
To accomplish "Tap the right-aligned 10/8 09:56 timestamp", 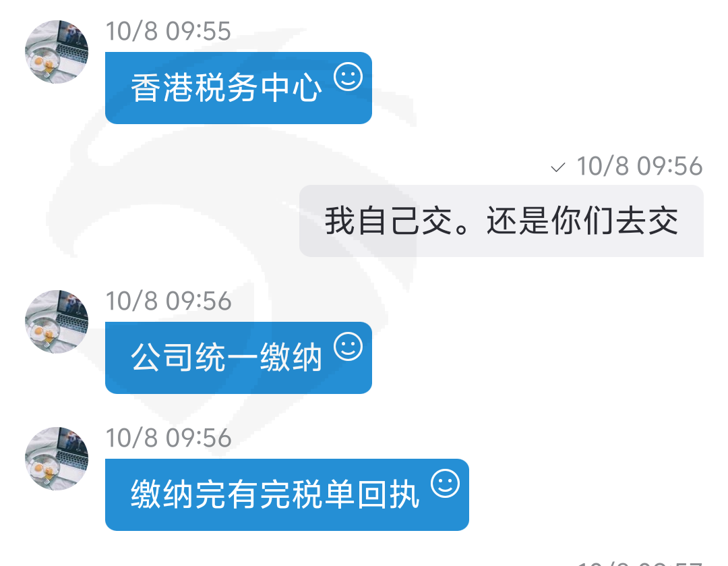I will [639, 167].
